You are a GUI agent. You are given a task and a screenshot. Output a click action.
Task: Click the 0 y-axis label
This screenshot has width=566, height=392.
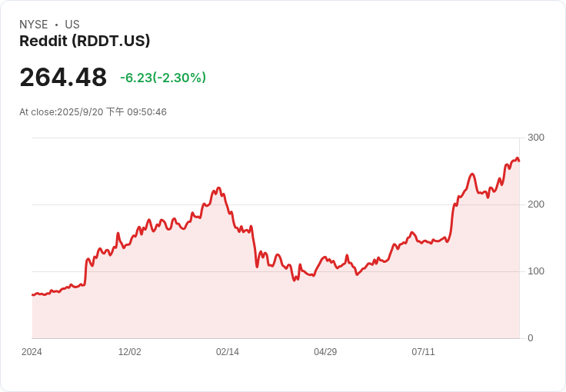tap(531, 338)
